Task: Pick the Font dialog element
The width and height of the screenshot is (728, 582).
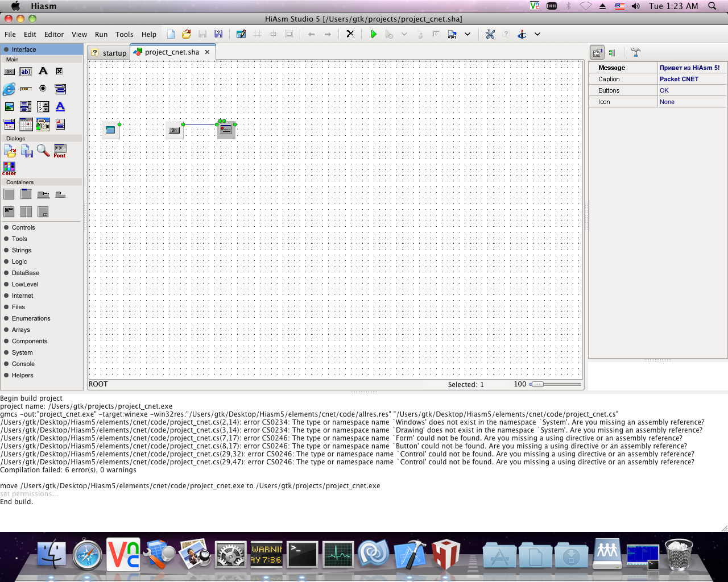Action: [60, 151]
